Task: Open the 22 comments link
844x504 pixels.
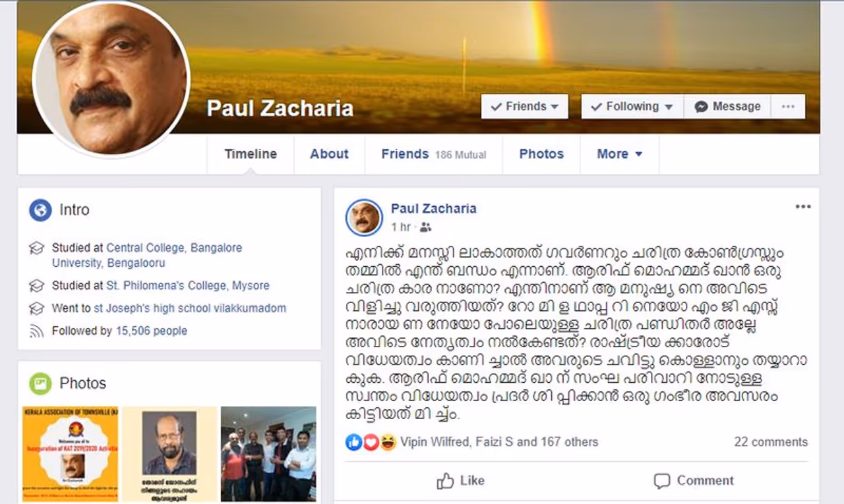Action: point(771,442)
